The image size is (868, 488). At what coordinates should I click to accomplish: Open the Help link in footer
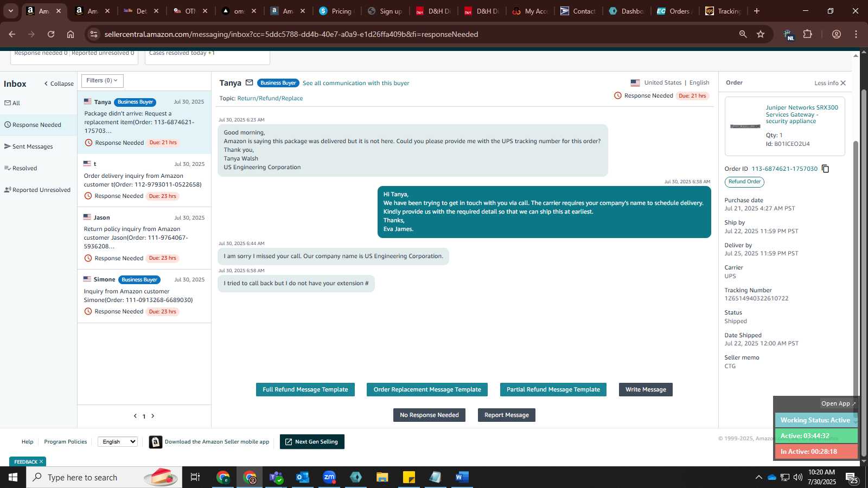(x=27, y=442)
